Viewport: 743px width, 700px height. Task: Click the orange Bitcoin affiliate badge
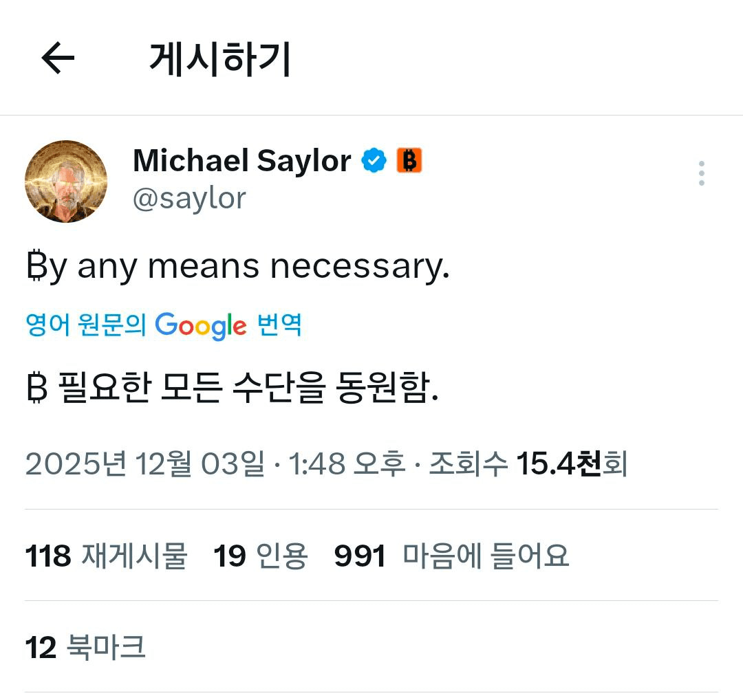409,161
